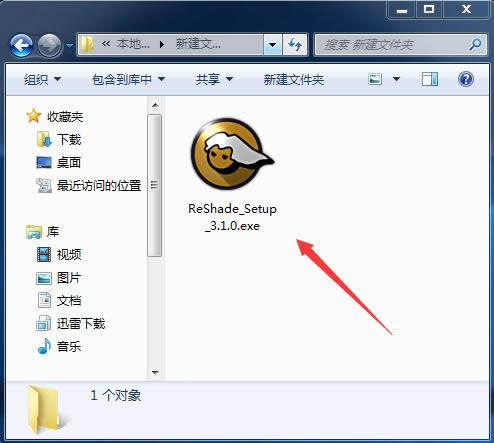Viewport: 494px width, 443px height.
Task: Click the navigation pane scrollbar thumb
Action: (x=155, y=185)
